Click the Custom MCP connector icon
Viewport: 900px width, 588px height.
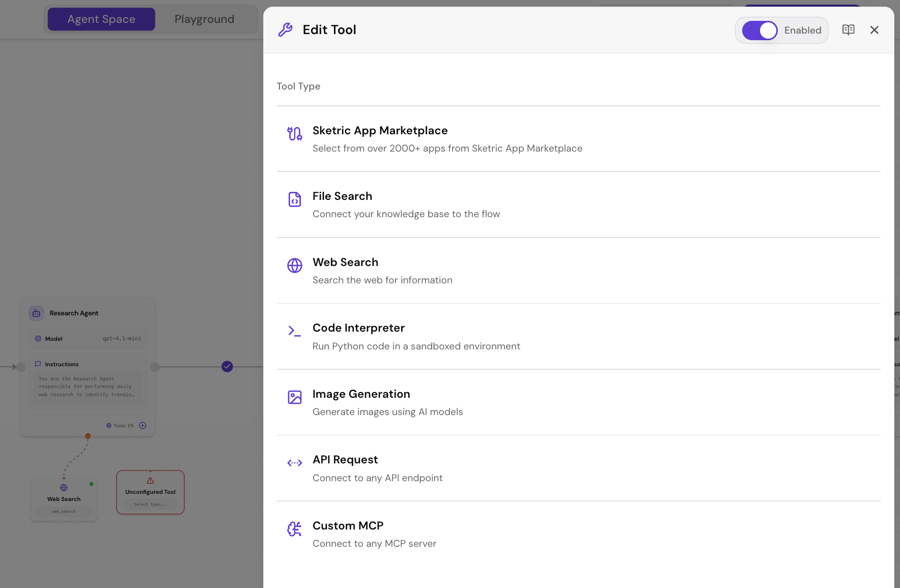pyautogui.click(x=294, y=529)
